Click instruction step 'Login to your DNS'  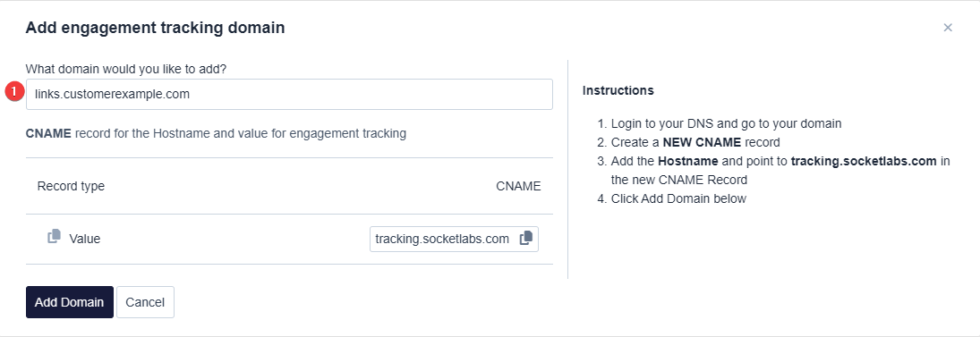tap(726, 123)
